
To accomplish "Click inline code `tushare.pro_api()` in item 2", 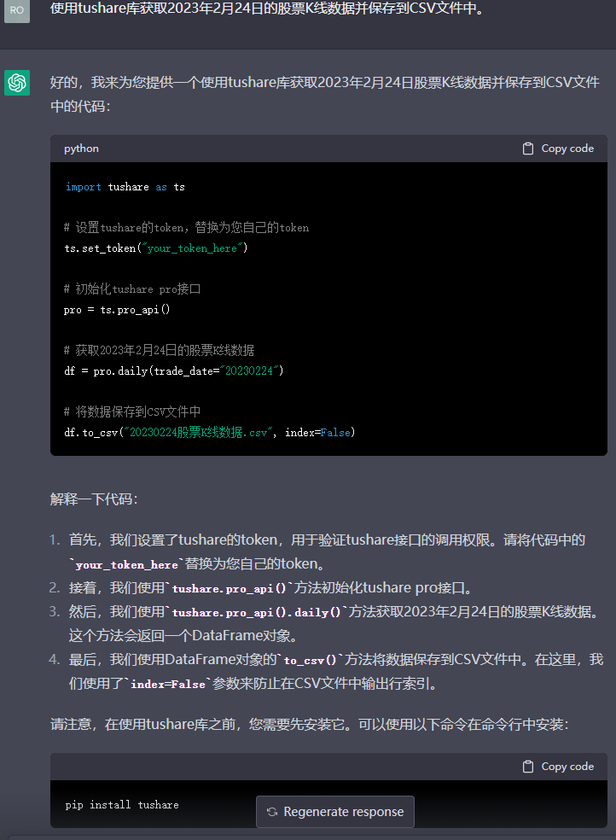I will tap(230, 588).
